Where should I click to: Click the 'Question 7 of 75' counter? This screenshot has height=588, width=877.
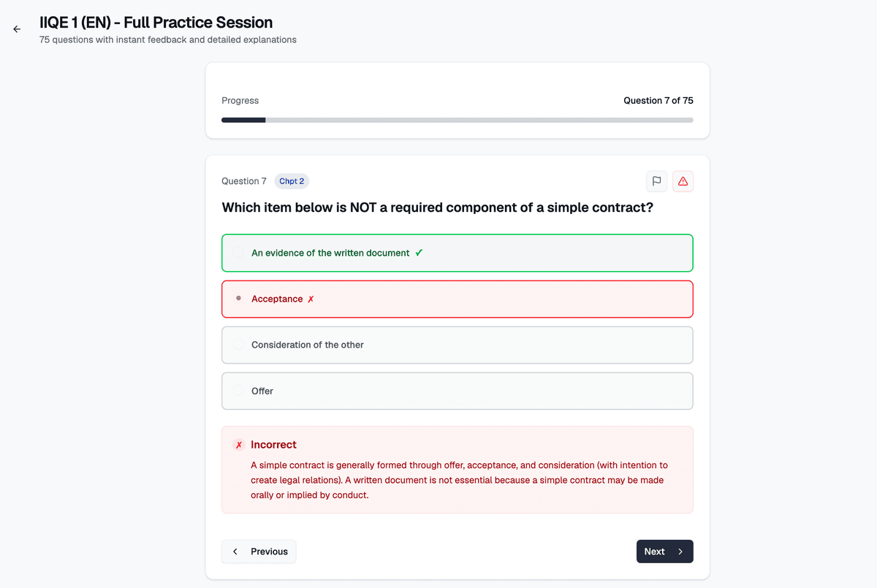tap(658, 100)
